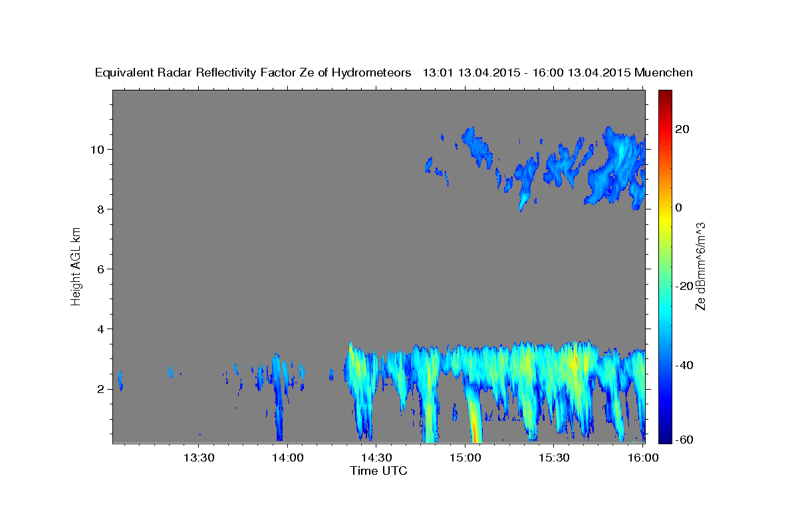Click the 'Ze dBmm^6/m^3' colorbar unit label
Image resolution: width=798 pixels, height=532 pixels.
coord(700,266)
